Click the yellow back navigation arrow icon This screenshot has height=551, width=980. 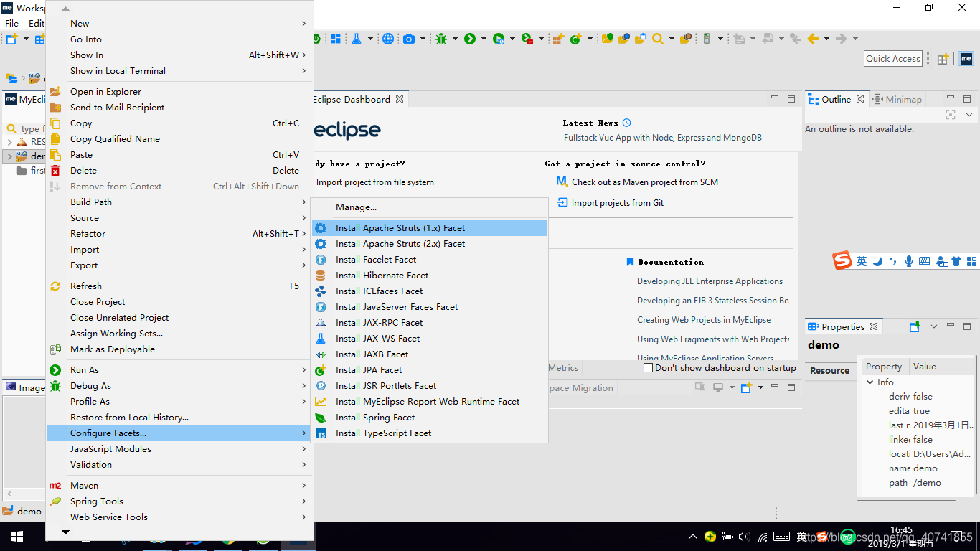[x=812, y=39]
